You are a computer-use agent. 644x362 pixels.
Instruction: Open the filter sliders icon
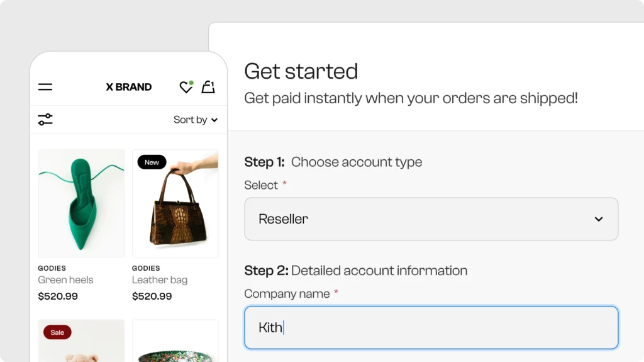pos(45,120)
